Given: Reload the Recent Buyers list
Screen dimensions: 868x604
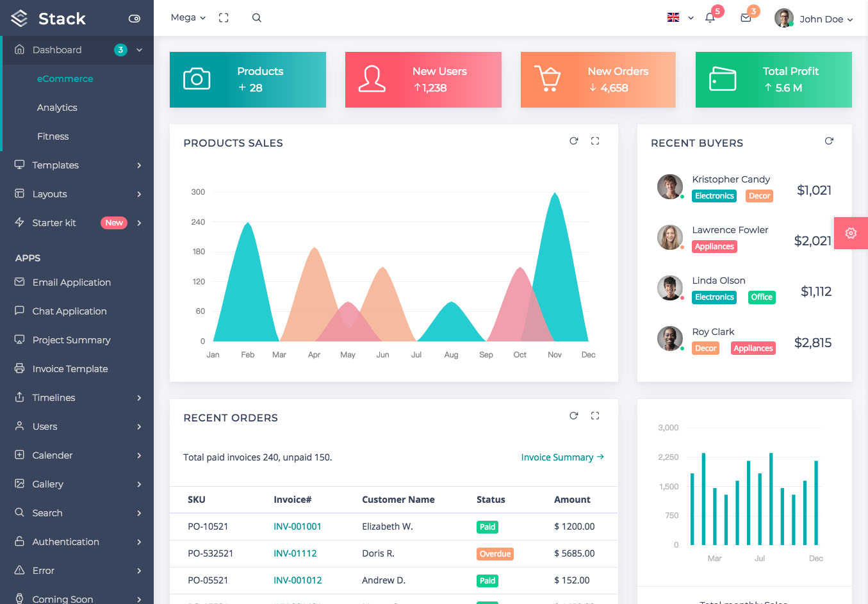Looking at the screenshot, I should click(x=829, y=141).
